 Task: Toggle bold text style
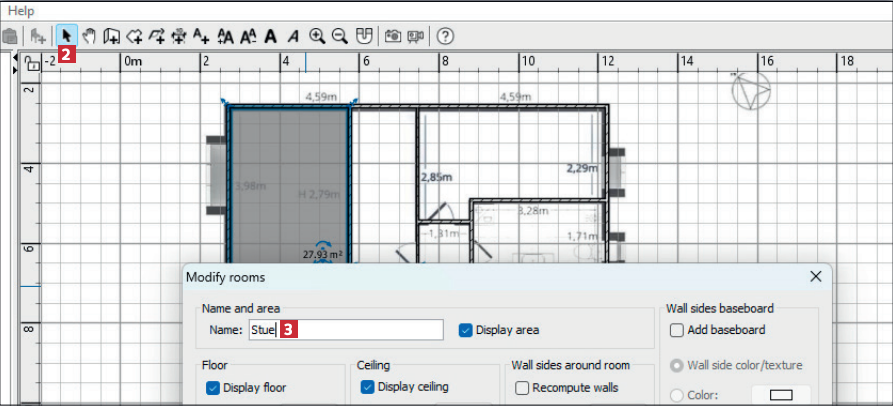pyautogui.click(x=271, y=36)
